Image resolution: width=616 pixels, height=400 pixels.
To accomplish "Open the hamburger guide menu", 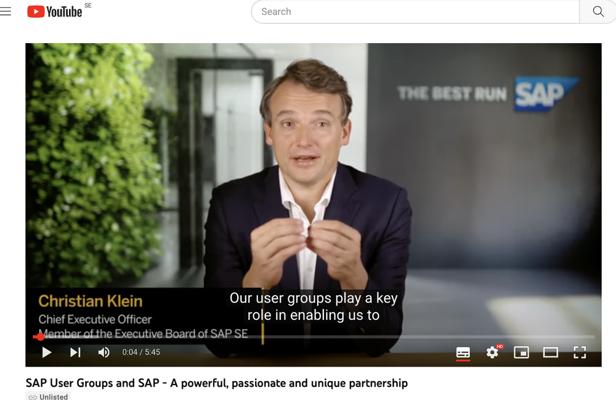I will click(x=6, y=11).
